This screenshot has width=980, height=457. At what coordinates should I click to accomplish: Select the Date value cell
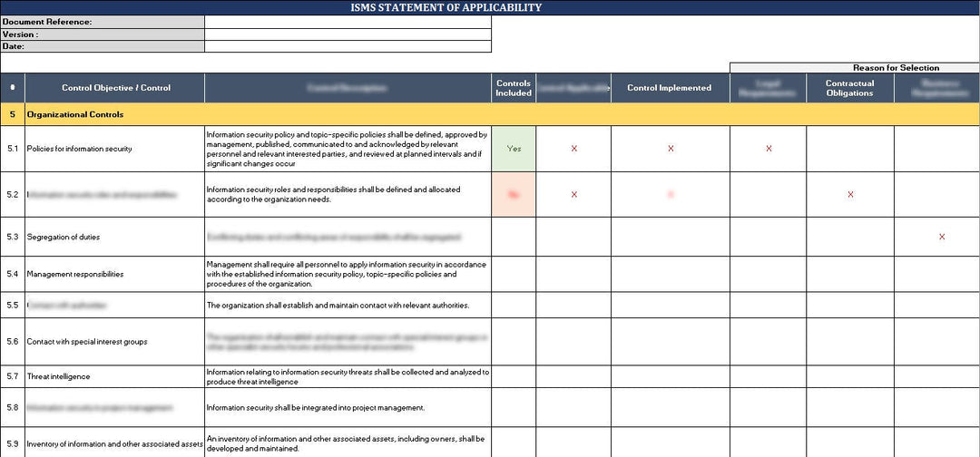pyautogui.click(x=348, y=46)
